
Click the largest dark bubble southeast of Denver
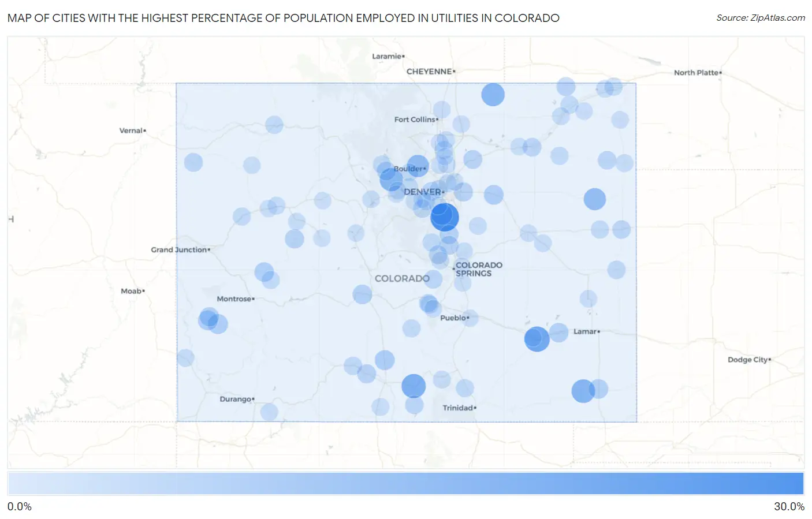coord(445,217)
